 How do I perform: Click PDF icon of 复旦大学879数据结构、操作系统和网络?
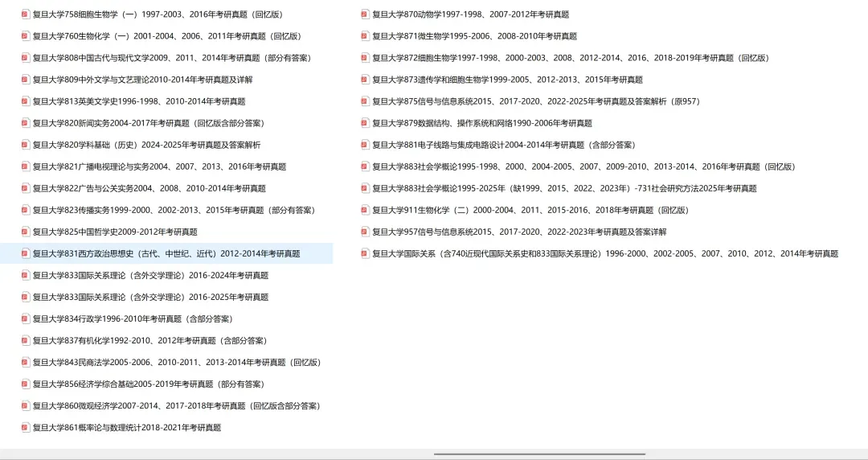click(x=365, y=123)
